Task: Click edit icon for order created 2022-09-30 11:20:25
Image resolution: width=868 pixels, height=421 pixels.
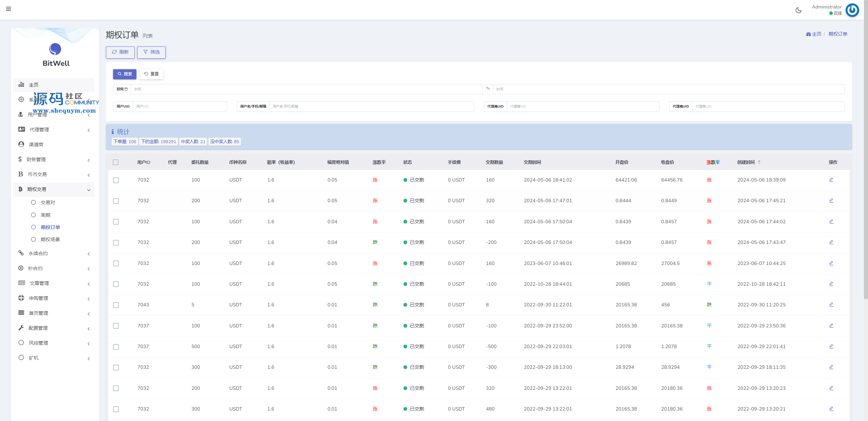Action: click(x=831, y=305)
